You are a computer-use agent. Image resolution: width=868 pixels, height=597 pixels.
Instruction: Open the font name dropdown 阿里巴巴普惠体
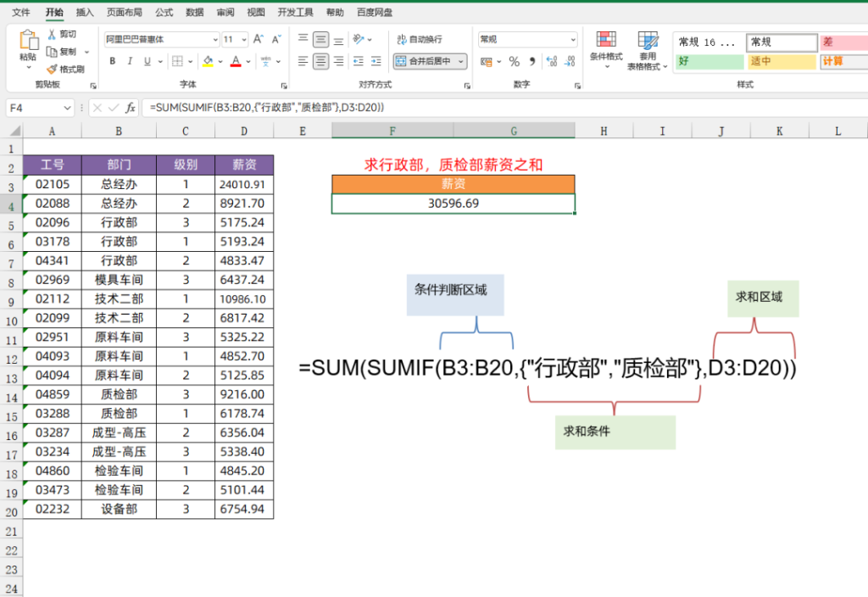point(215,39)
